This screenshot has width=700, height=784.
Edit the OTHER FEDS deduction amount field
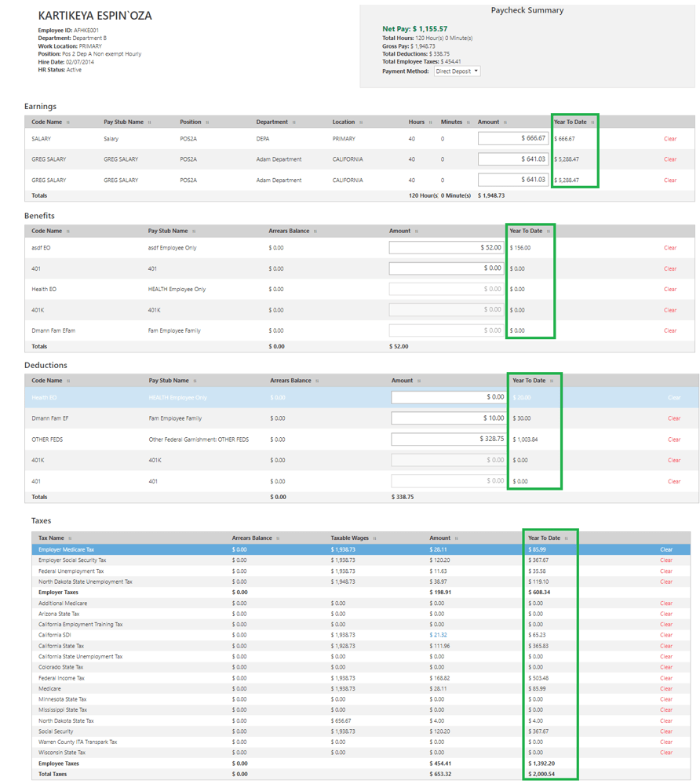point(449,439)
